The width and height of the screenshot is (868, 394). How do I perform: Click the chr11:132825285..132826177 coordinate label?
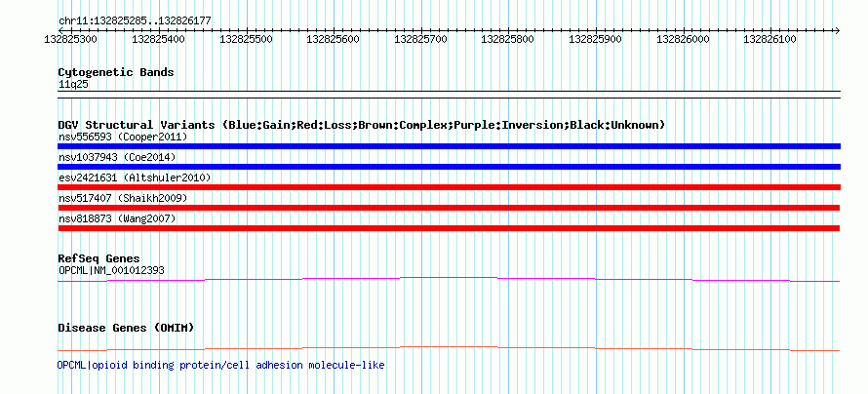click(135, 21)
